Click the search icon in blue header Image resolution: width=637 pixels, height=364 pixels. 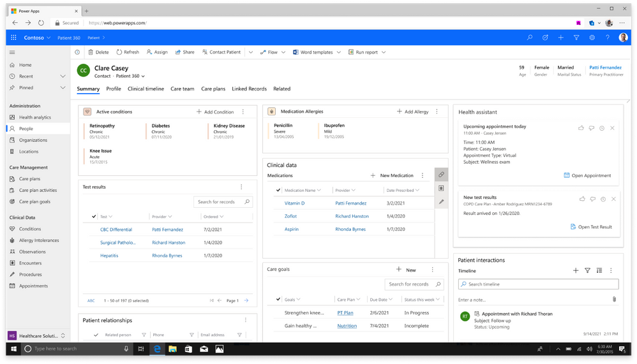coord(530,38)
